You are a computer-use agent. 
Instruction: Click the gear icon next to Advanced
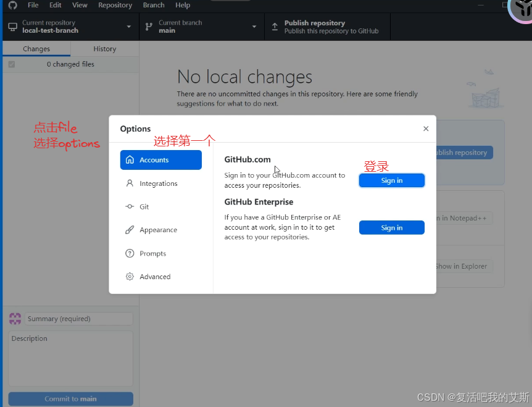point(130,277)
